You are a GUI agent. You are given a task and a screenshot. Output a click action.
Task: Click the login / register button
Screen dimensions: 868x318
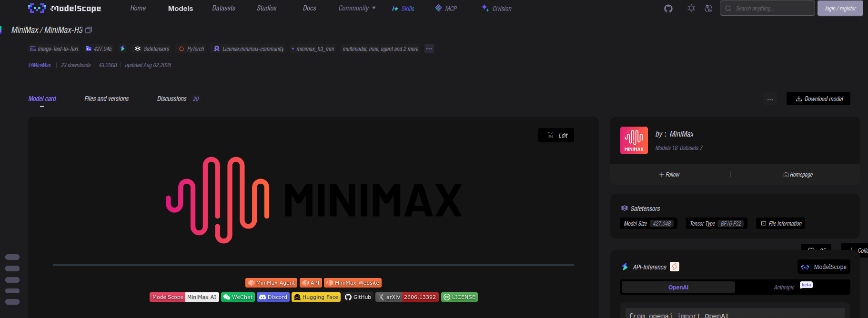point(840,8)
